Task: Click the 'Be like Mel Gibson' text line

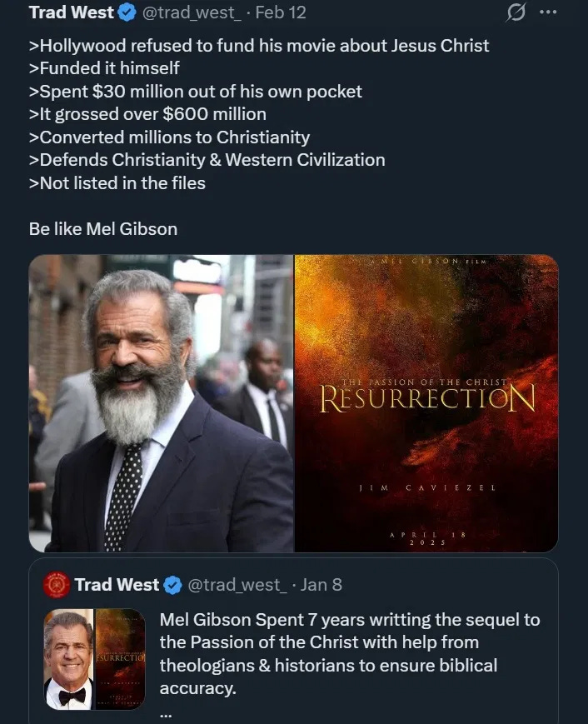Action: click(x=103, y=229)
